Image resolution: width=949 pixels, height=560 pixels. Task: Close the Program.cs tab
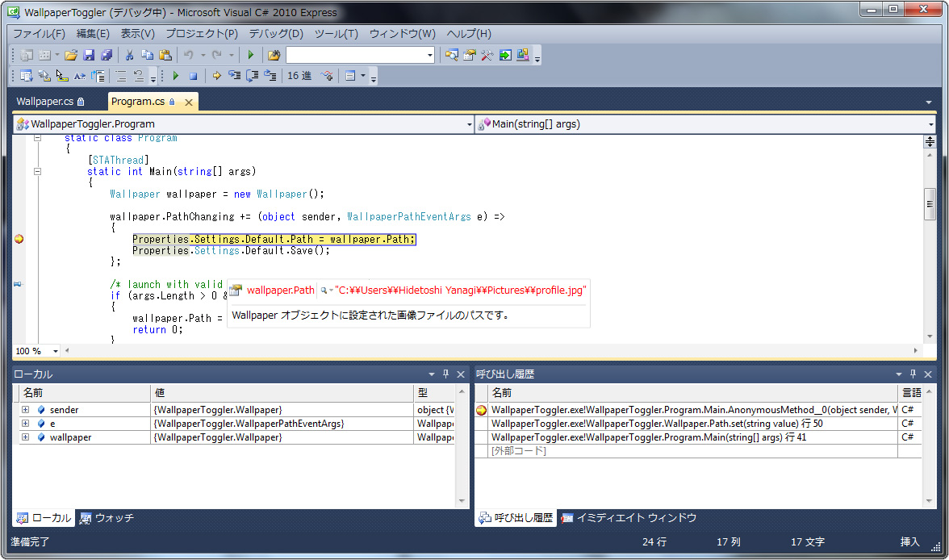(x=189, y=102)
